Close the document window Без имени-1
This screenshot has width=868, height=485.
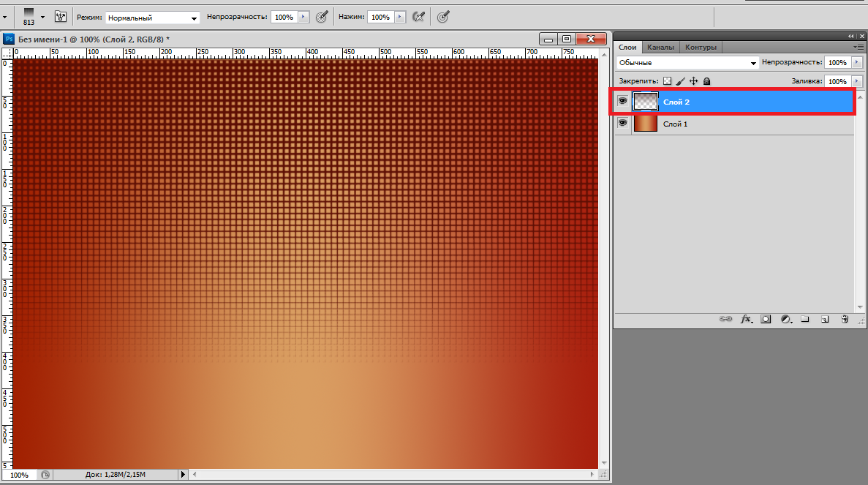pyautogui.click(x=591, y=39)
